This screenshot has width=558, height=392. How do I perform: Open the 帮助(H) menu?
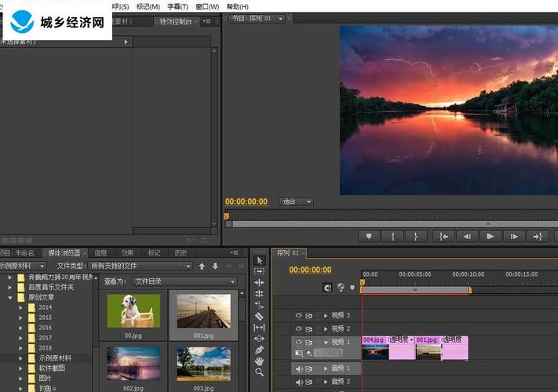(237, 7)
